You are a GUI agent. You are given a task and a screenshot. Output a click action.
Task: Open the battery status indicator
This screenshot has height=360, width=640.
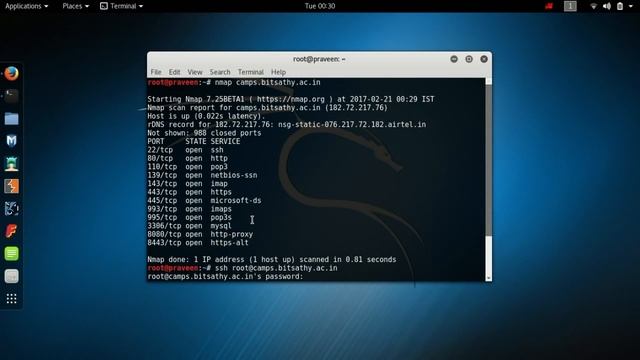pyautogui.click(x=620, y=6)
